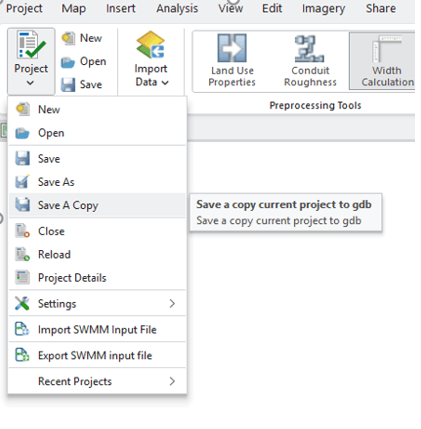Screen dimensions: 421x429
Task: Click the Save text label in ribbon
Action: tap(91, 85)
